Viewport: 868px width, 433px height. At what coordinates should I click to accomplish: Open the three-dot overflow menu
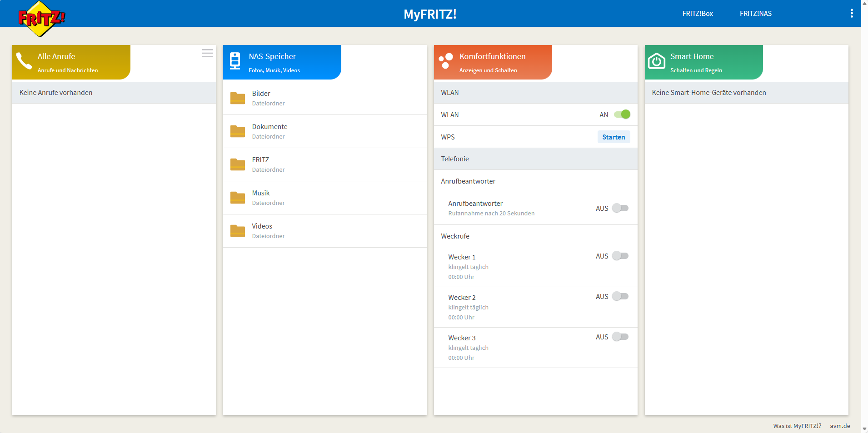point(852,14)
